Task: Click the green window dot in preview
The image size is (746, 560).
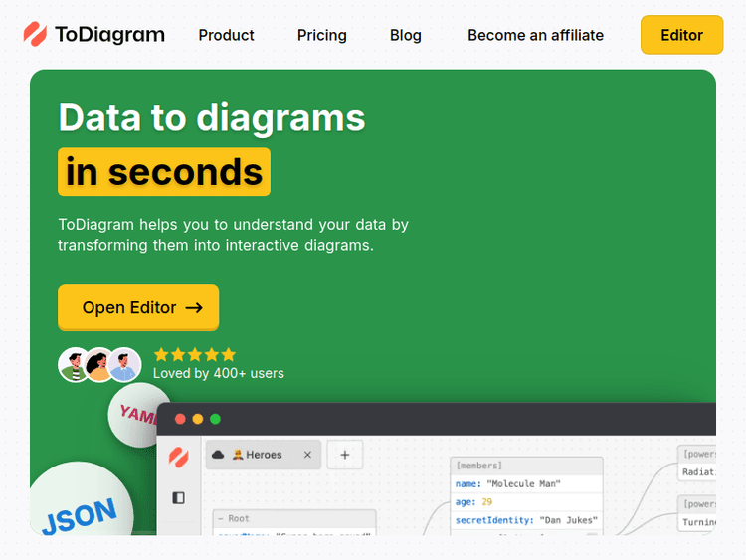Action: click(x=216, y=419)
